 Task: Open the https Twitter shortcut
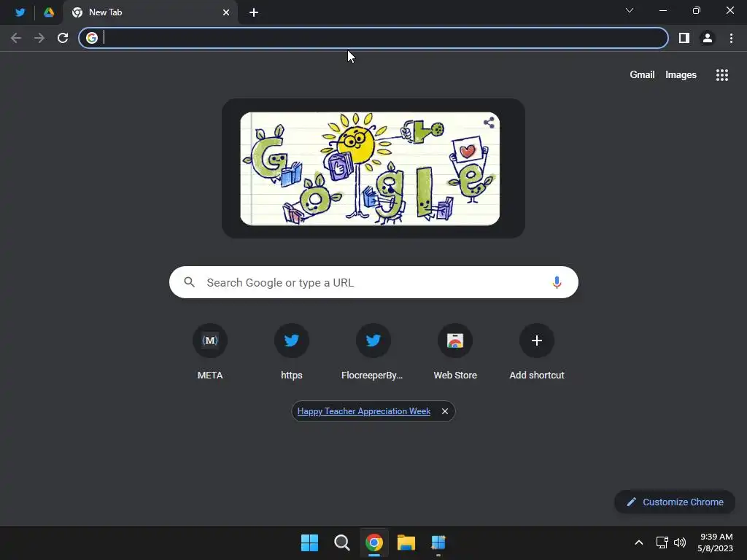[292, 352]
